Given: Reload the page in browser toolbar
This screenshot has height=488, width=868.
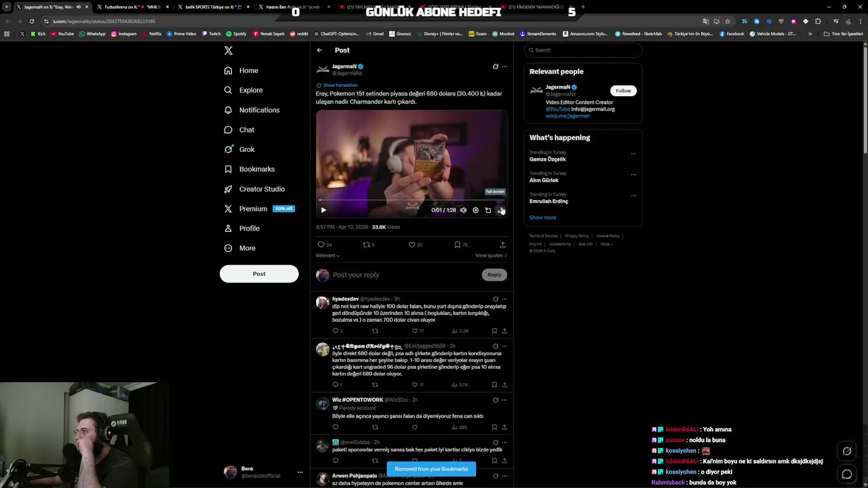Looking at the screenshot, I should pos(31,21).
